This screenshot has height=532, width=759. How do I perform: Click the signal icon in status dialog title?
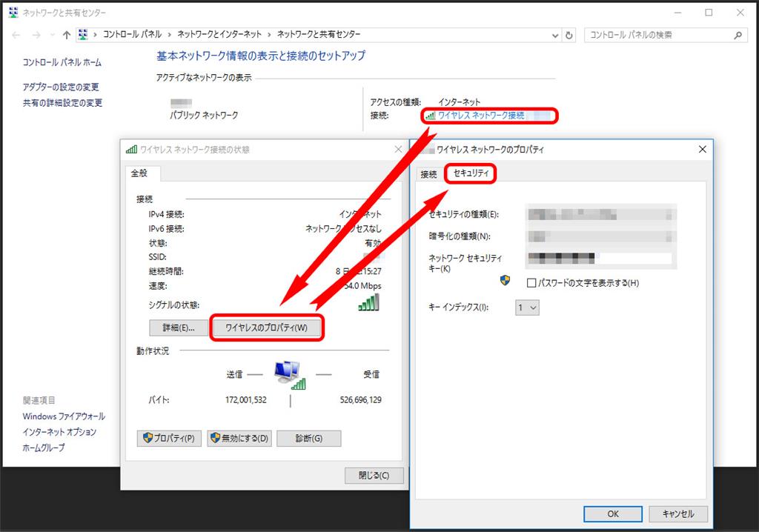click(131, 150)
